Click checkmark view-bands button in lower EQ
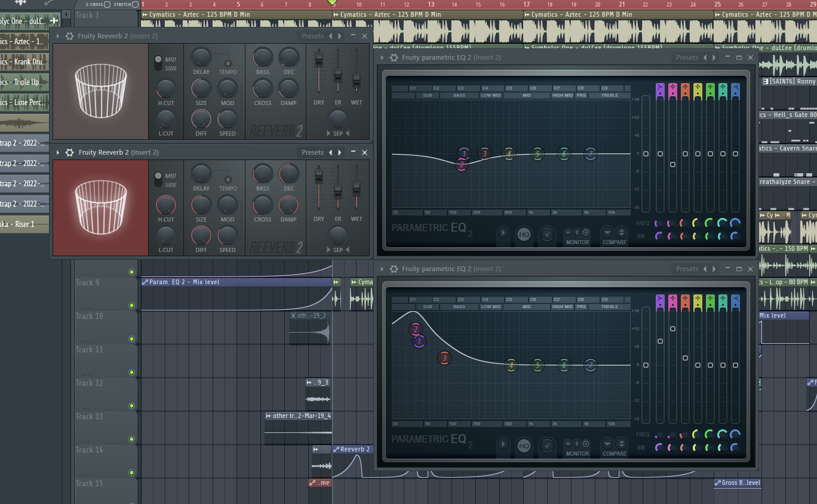Viewport: 817px width, 504px height. tap(546, 445)
